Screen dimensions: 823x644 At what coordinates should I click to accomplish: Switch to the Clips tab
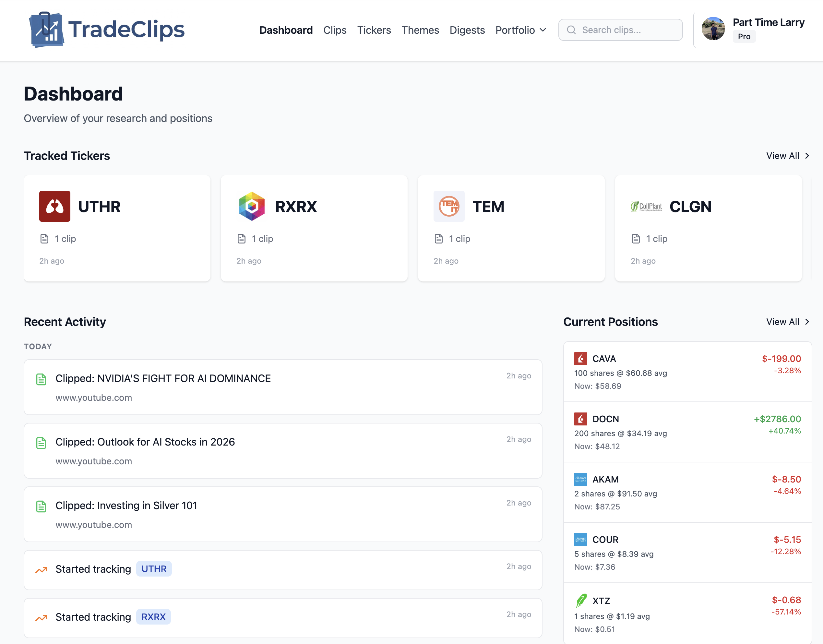click(335, 30)
